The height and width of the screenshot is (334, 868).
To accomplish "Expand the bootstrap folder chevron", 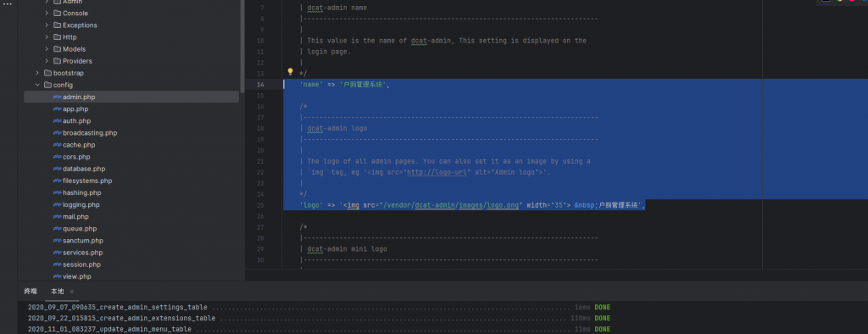I will 37,73.
